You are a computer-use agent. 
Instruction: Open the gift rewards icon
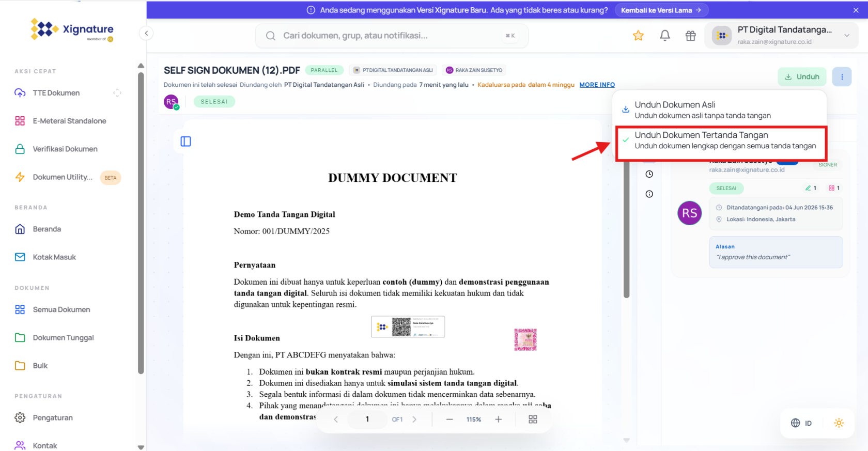click(x=691, y=36)
